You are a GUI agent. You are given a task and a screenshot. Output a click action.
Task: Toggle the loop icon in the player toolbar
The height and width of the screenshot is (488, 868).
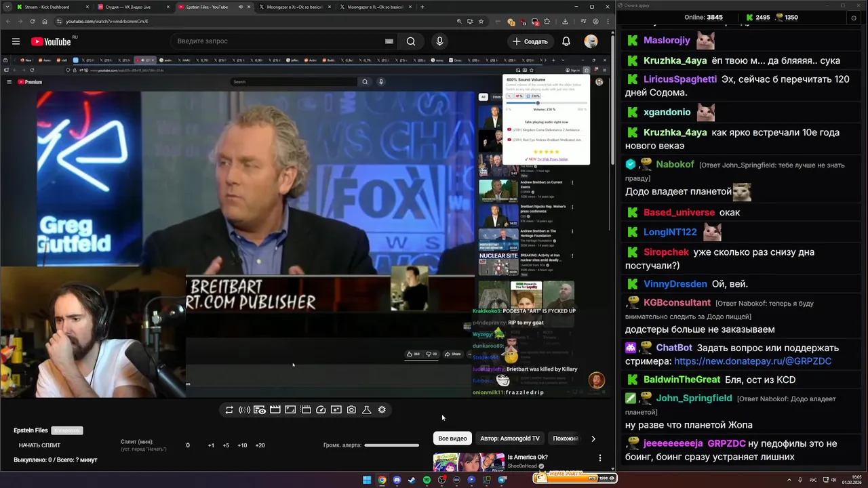coord(229,410)
